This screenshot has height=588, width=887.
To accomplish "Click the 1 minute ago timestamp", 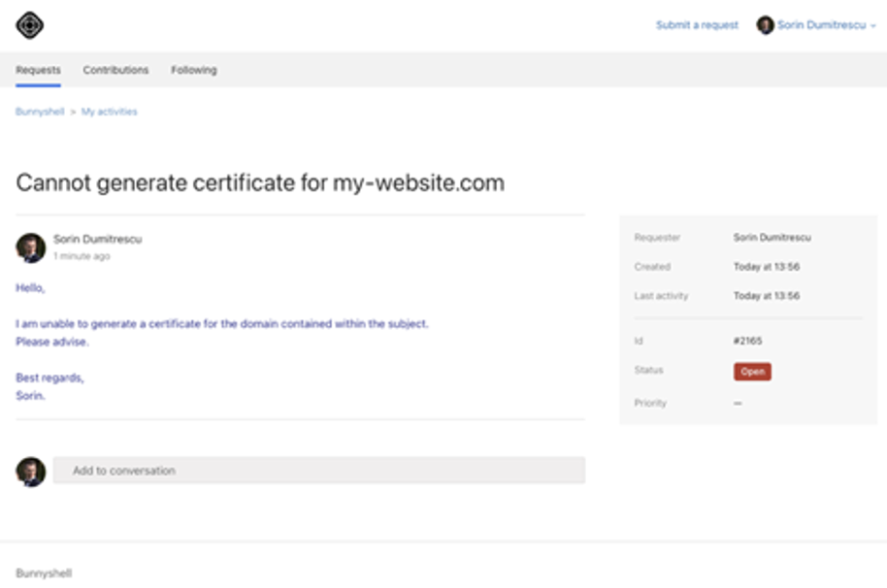I will [x=82, y=256].
